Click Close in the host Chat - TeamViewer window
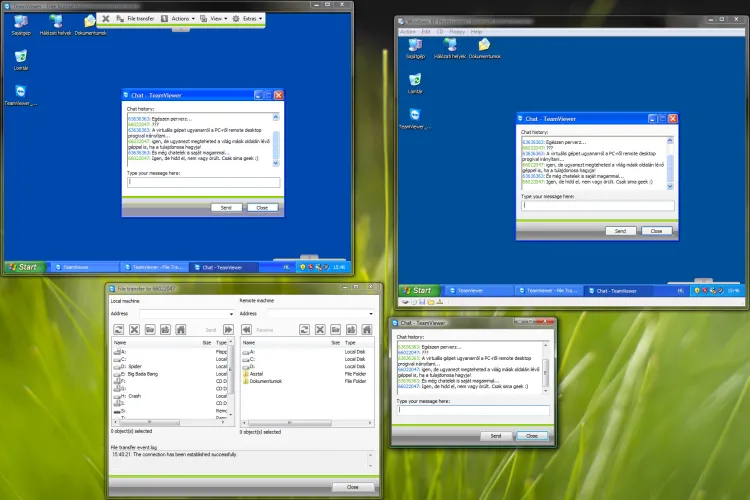The height and width of the screenshot is (500, 750). [x=532, y=436]
